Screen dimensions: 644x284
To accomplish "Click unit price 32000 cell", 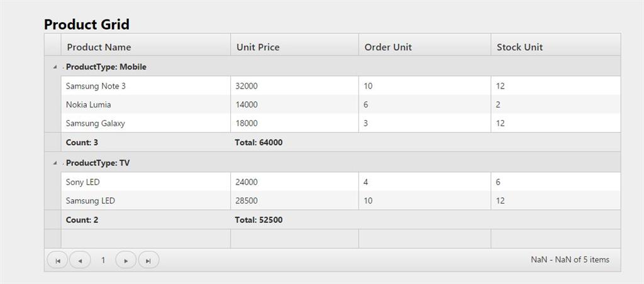I will click(247, 86).
